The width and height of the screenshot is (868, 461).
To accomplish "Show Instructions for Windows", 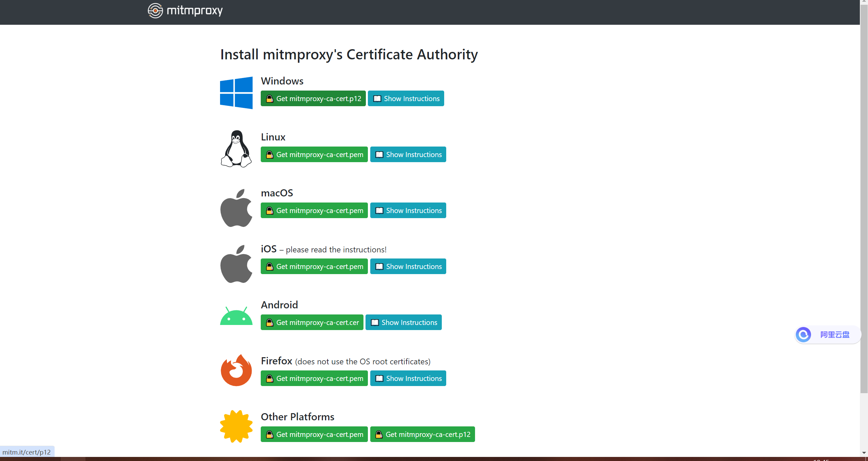I will tap(406, 98).
